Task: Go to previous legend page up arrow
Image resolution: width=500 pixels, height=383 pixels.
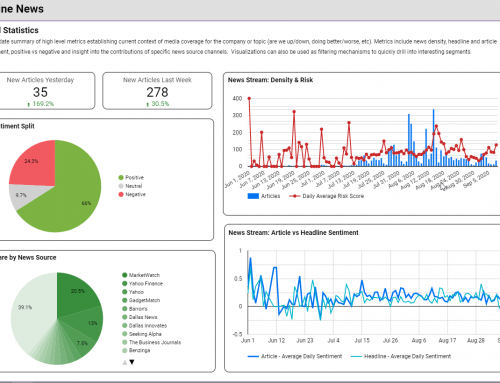Action: pos(125,362)
